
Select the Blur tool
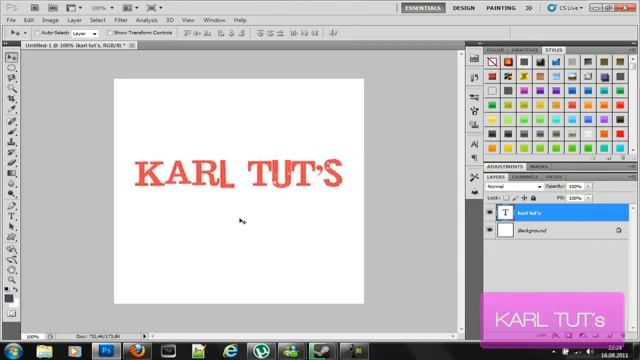click(x=11, y=183)
